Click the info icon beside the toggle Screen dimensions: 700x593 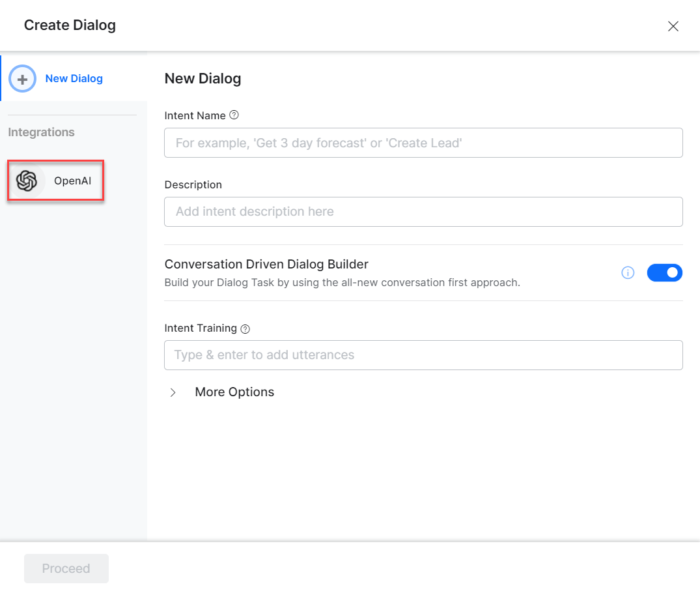point(628,273)
